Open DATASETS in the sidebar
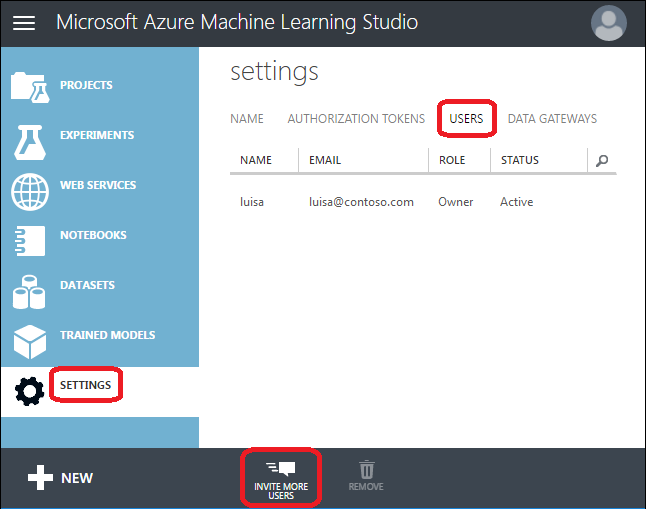This screenshot has width=646, height=509. pos(87,285)
